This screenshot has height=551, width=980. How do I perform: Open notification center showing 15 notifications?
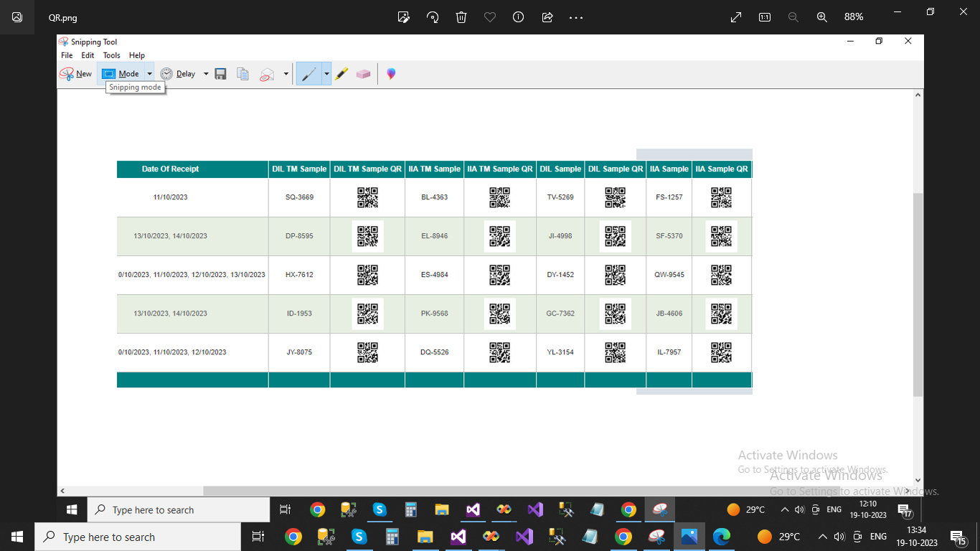point(958,537)
